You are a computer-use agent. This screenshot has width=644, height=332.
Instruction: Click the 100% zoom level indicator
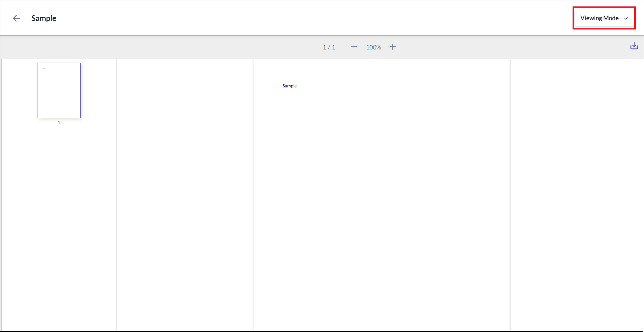[373, 47]
